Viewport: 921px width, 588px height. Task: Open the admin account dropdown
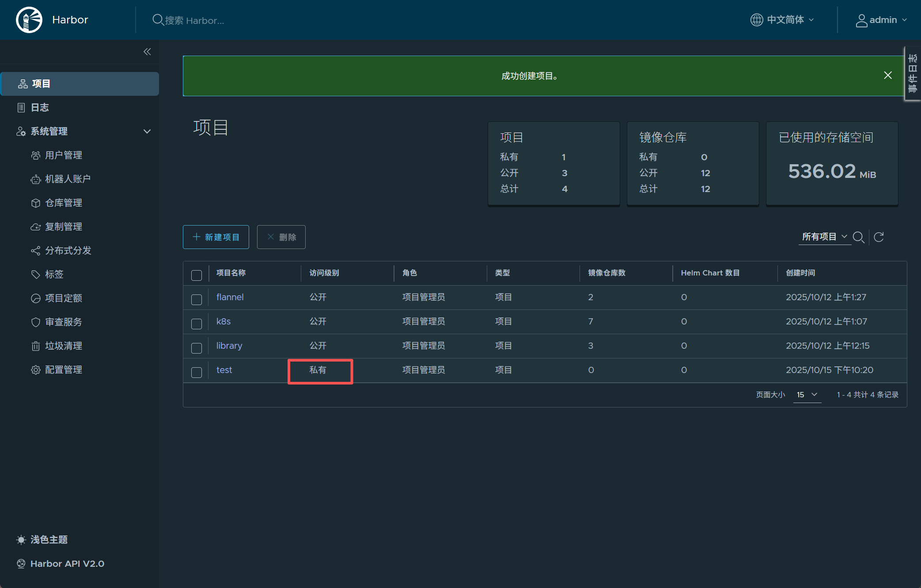click(x=881, y=20)
